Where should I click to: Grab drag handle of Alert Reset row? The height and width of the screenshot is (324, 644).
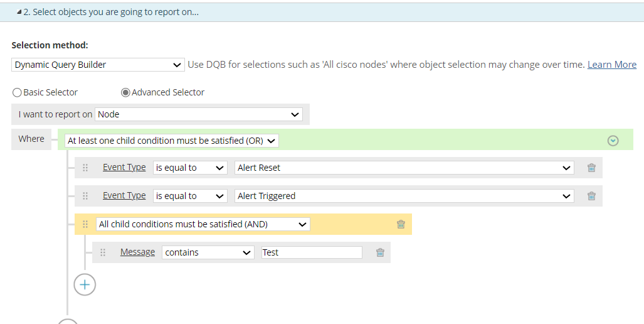(85, 168)
